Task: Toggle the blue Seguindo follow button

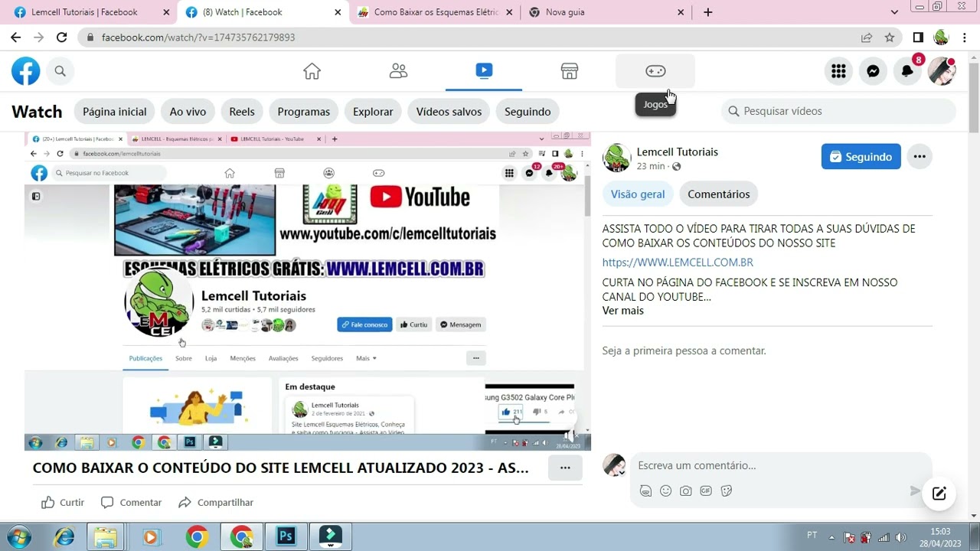Action: click(861, 157)
